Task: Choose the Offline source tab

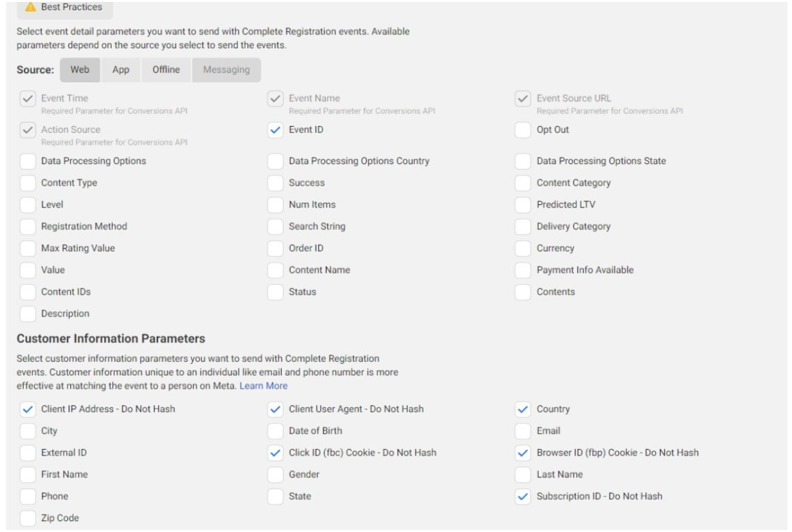Action: tap(166, 70)
